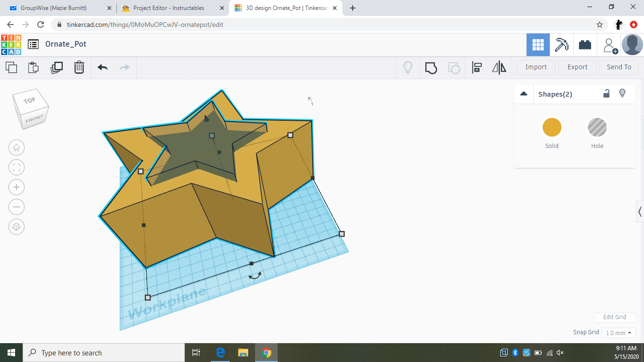This screenshot has height=362, width=644.
Task: Click the Copy icon in the toolbar
Action: [11, 67]
